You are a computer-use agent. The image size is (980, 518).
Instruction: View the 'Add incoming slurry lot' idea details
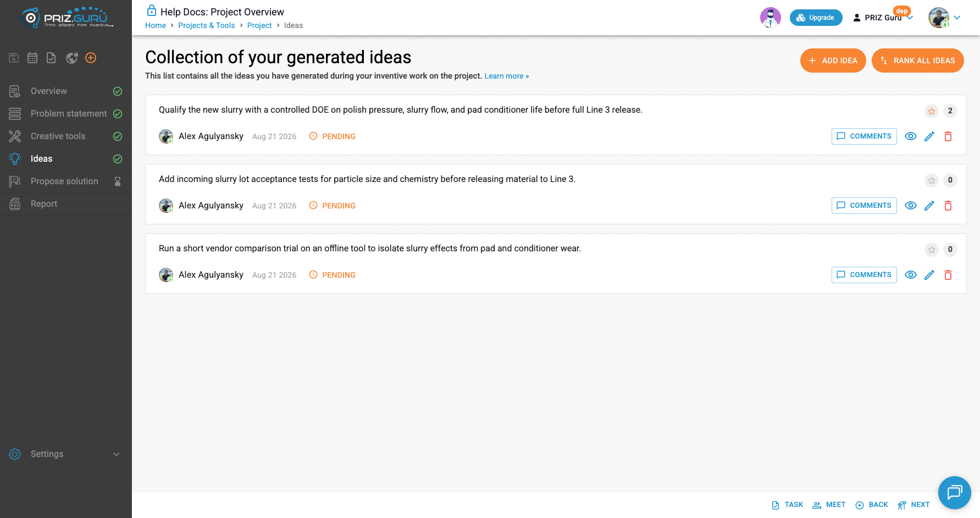click(911, 206)
